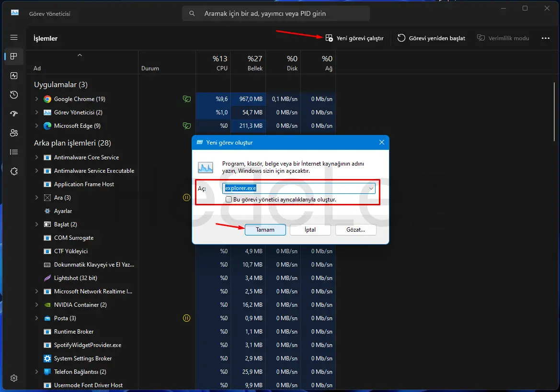
Task: Select the CTF Yükleyici row
Action: pos(182,251)
